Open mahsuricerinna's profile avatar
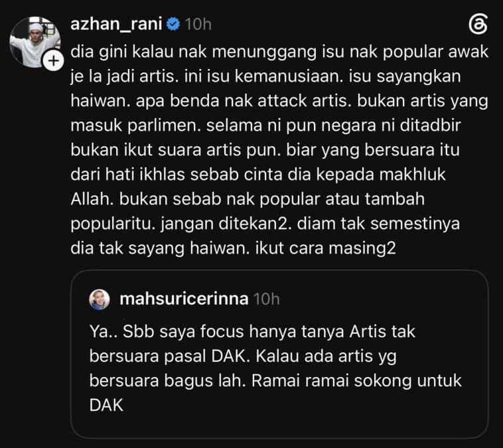This screenshot has width=503, height=448. [100, 299]
